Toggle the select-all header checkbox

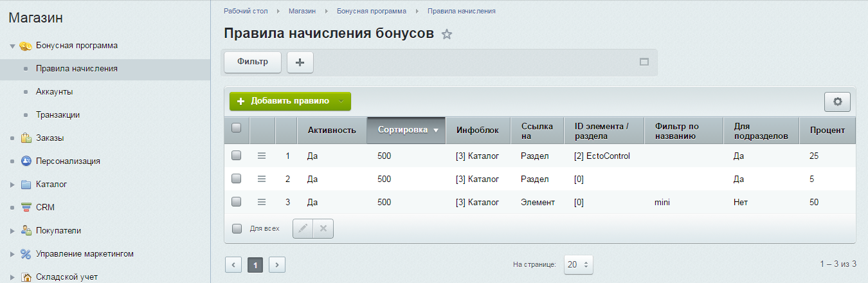pos(236,128)
